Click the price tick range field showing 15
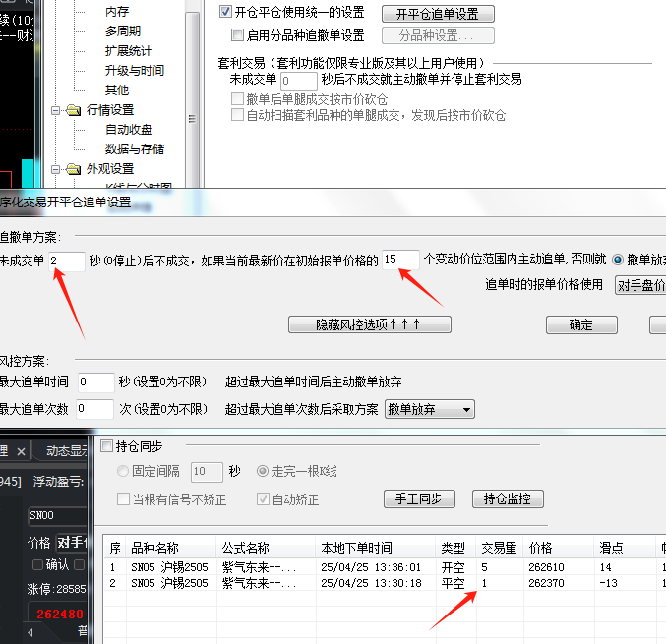The height and width of the screenshot is (644, 666). (400, 260)
